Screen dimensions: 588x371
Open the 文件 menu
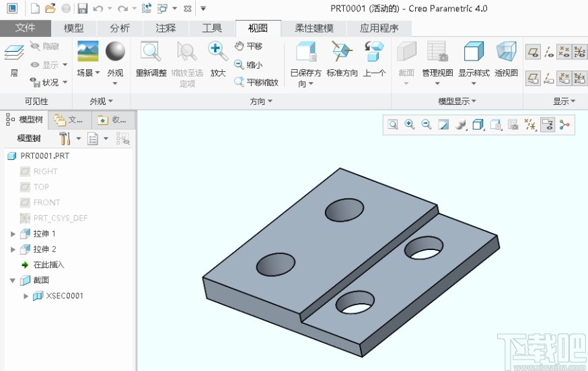pos(25,28)
